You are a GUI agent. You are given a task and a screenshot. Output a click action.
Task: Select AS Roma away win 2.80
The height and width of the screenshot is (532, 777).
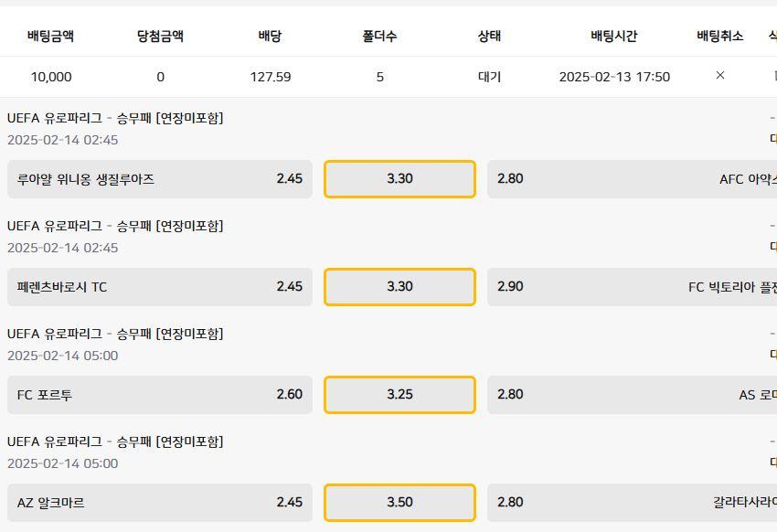pyautogui.click(x=632, y=395)
